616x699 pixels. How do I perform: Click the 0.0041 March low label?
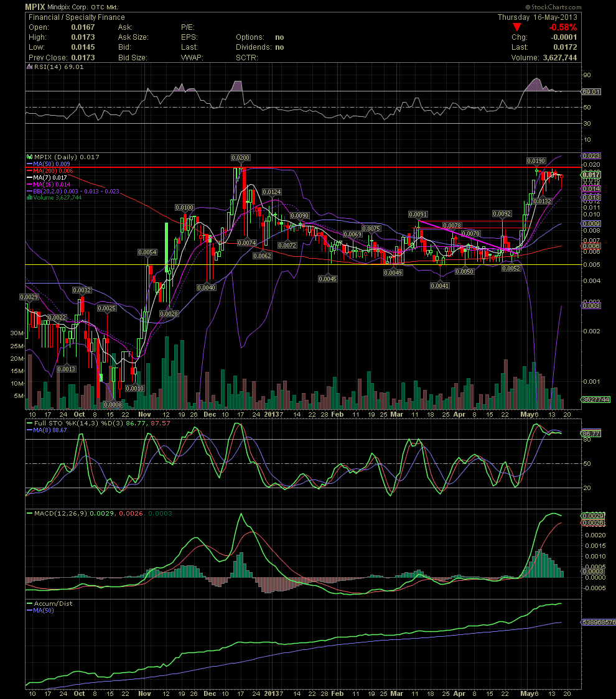tap(440, 285)
